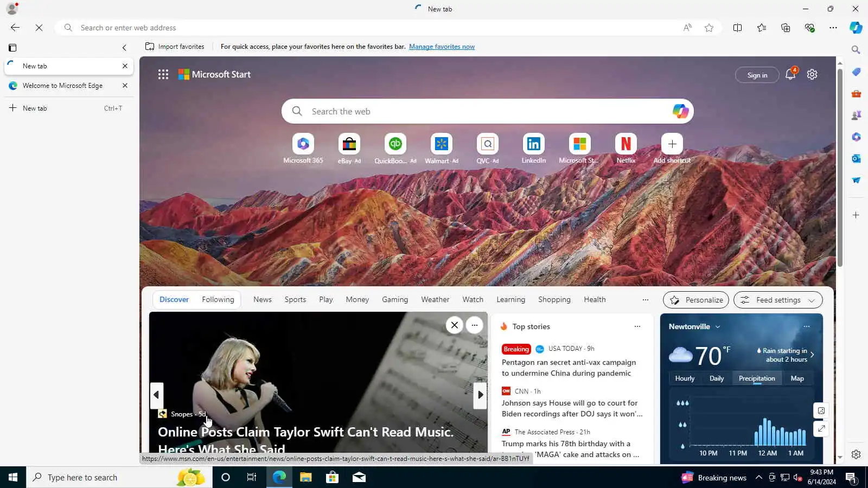
Task: Open the Favorites toolbar button
Action: 762,28
